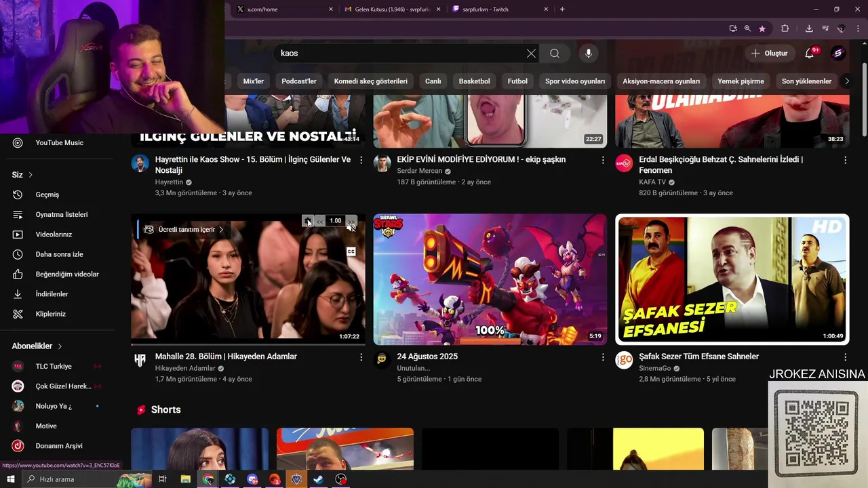Open Ücretli tanıtım içerir disclosure

coord(183,230)
